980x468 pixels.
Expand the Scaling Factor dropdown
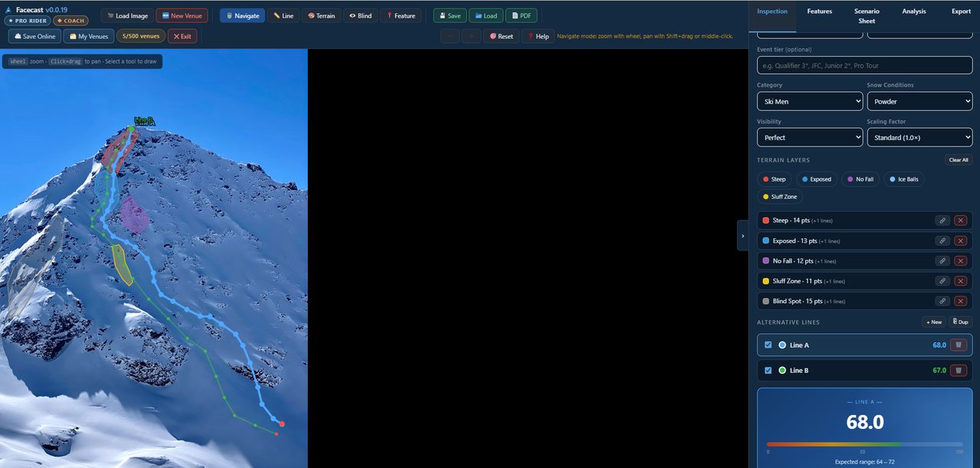click(x=920, y=137)
